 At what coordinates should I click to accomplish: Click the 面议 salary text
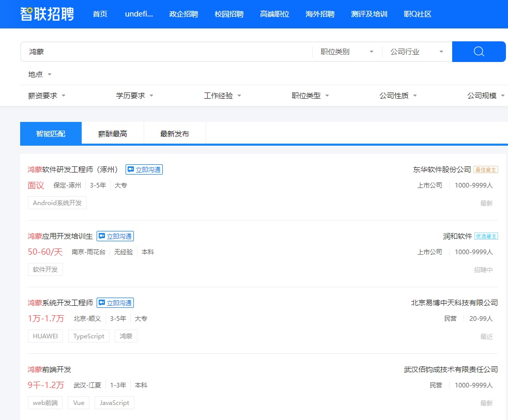point(36,185)
